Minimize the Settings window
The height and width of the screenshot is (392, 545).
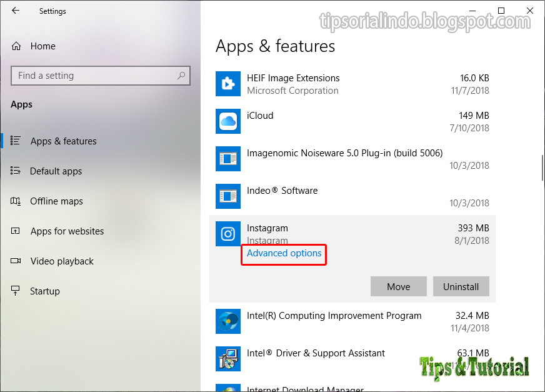(x=472, y=11)
